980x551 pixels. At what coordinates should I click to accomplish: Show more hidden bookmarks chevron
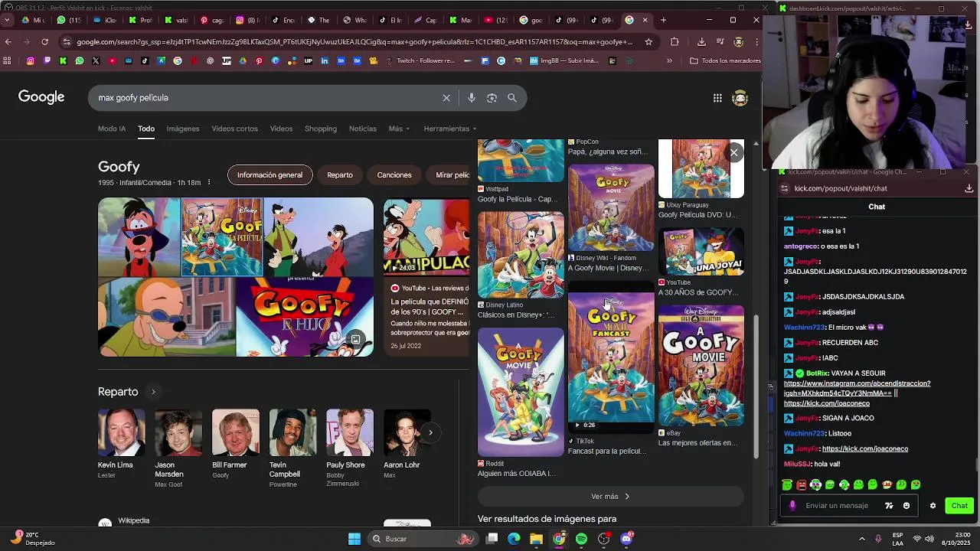pyautogui.click(x=669, y=60)
